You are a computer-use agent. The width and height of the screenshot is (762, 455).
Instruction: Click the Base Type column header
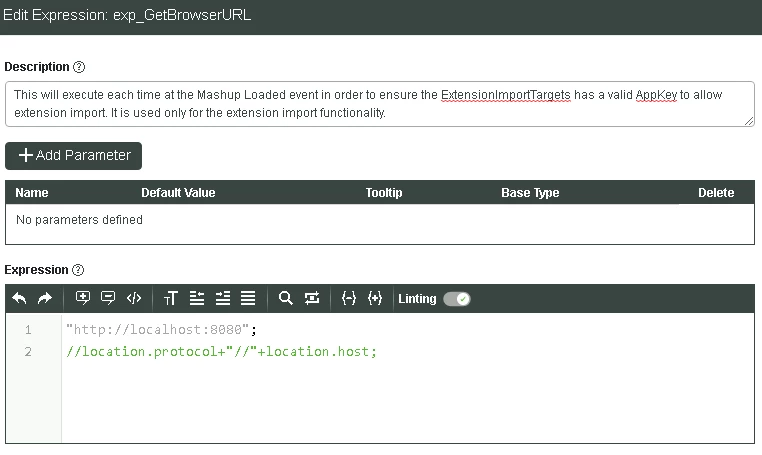point(530,192)
